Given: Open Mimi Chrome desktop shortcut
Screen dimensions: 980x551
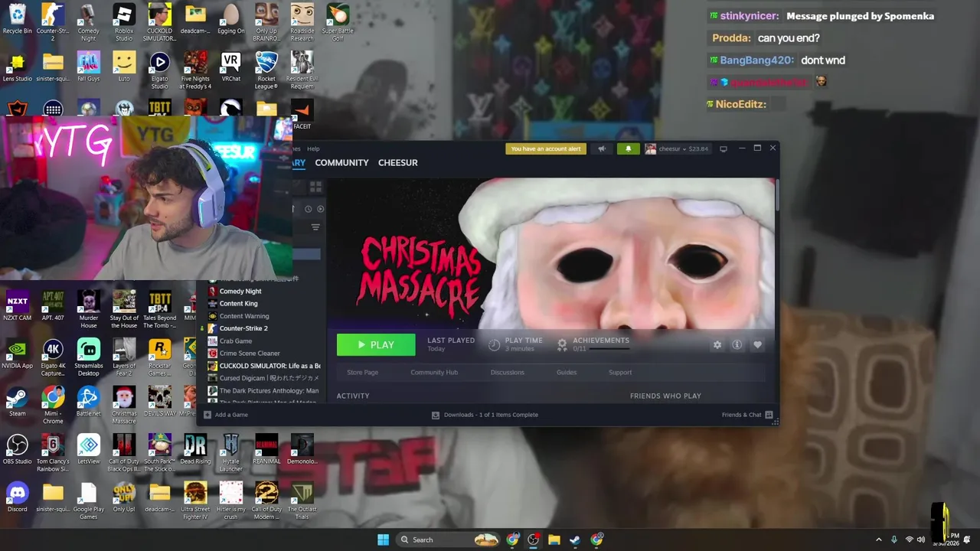Looking at the screenshot, I should coord(53,406).
